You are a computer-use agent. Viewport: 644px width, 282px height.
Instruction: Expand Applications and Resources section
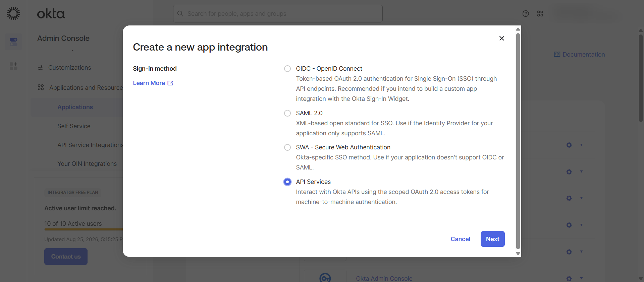coord(86,88)
